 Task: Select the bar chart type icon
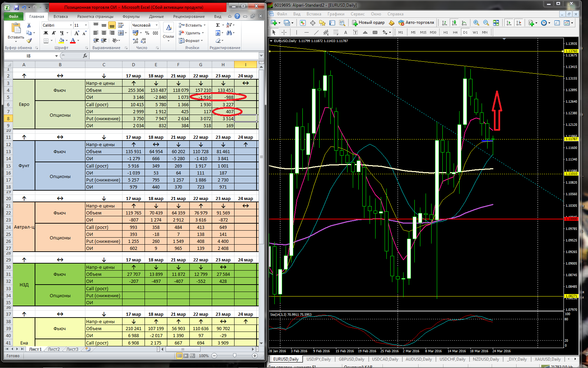(x=444, y=23)
